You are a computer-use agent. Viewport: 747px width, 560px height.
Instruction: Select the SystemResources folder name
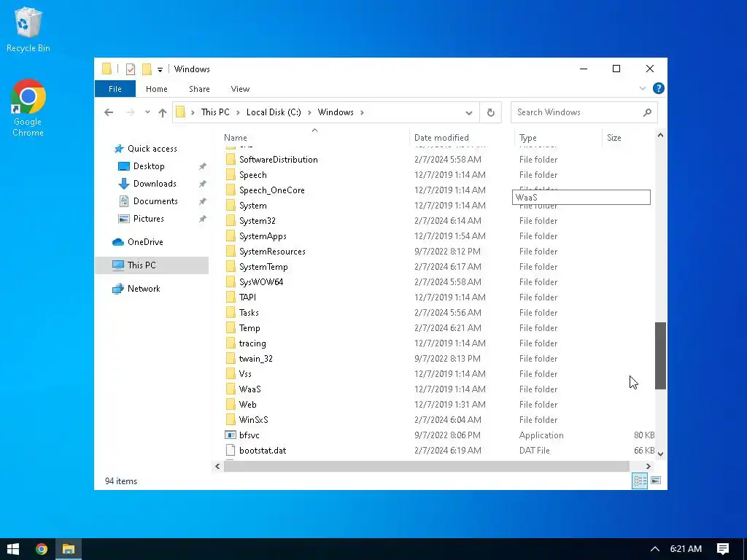(x=272, y=252)
